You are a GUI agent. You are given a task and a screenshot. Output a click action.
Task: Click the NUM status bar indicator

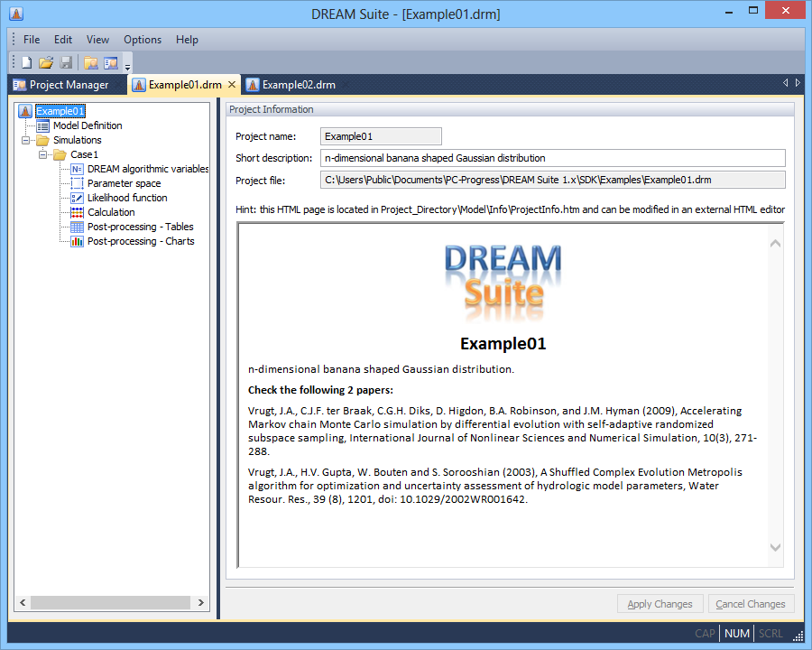click(x=737, y=634)
